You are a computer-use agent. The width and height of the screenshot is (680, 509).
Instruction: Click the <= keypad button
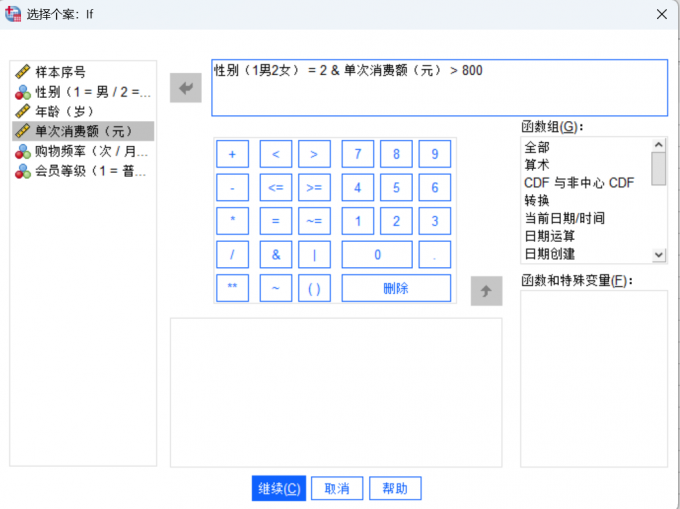coord(276,187)
